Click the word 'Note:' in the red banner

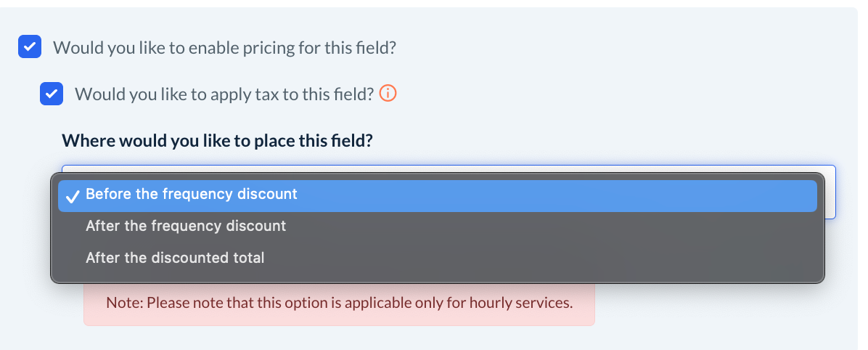tap(124, 303)
